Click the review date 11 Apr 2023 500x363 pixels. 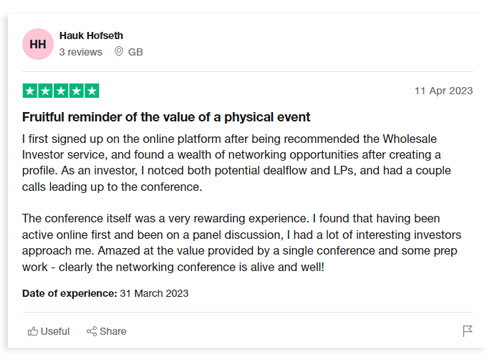(444, 91)
